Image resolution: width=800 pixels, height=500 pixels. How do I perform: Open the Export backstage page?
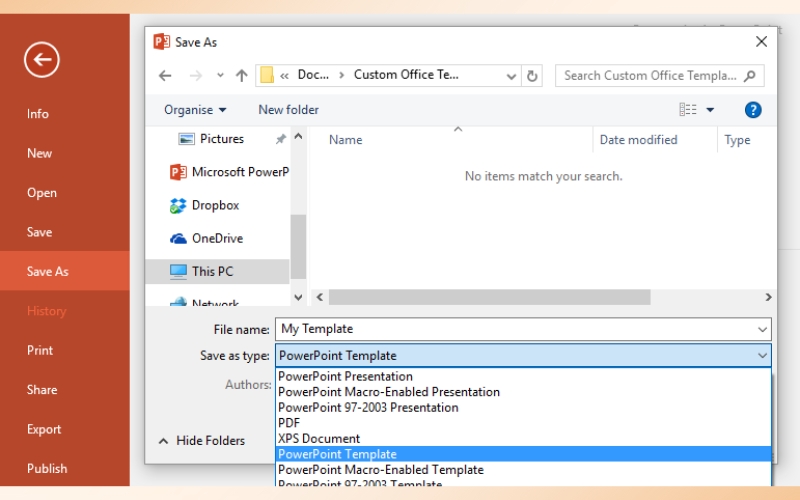point(44,430)
